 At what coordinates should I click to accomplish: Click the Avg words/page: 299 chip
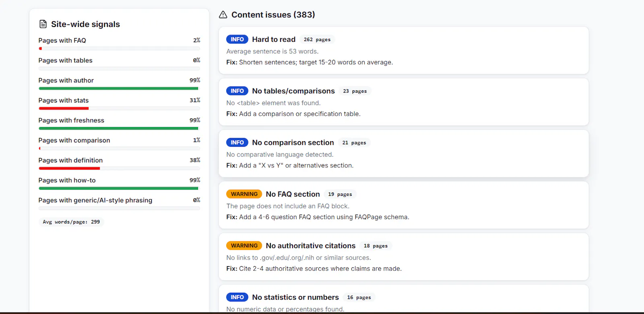(71, 222)
